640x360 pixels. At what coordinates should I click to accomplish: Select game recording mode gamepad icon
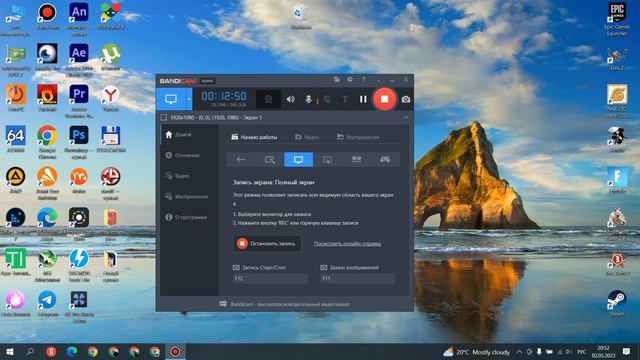point(385,160)
